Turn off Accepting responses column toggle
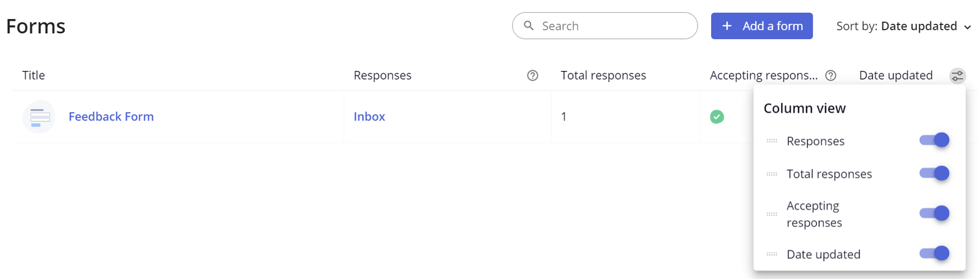Screen dimensions: 980x279 coord(934,214)
